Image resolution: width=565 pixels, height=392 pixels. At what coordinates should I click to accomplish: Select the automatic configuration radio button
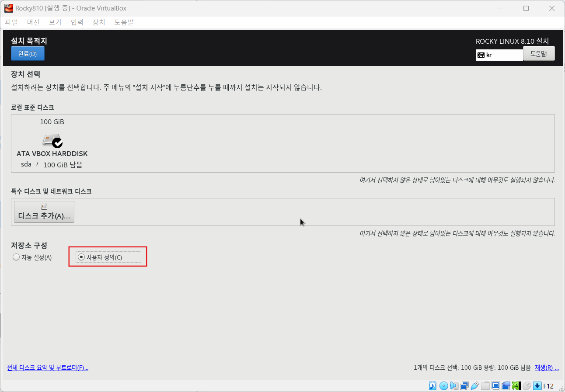tap(16, 257)
